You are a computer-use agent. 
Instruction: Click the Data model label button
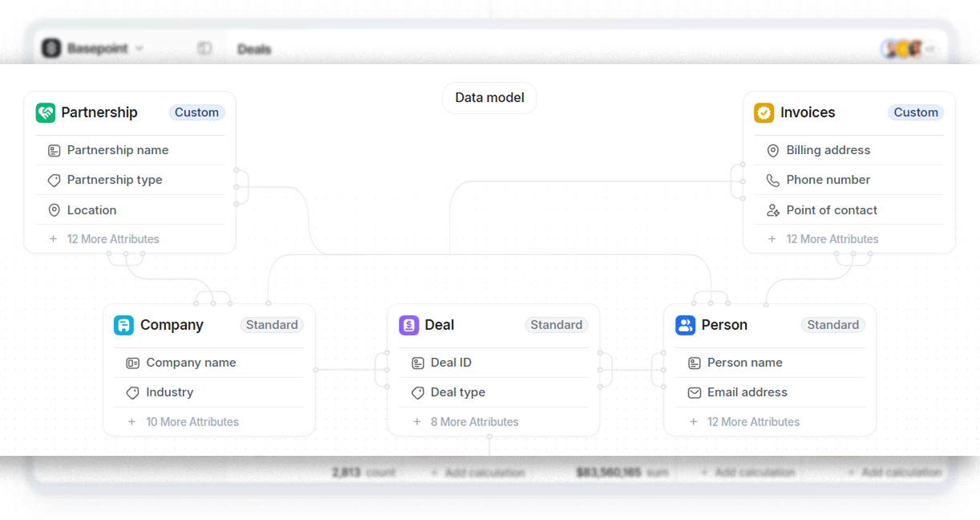click(489, 98)
